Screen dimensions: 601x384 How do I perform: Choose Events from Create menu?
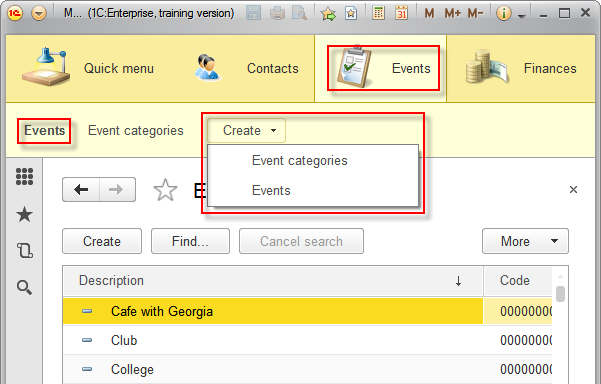tap(271, 190)
